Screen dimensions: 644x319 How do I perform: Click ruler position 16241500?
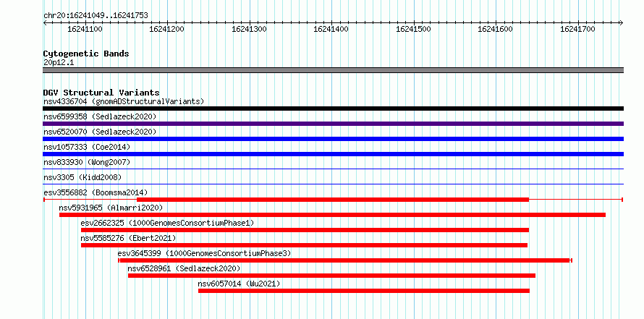(x=413, y=29)
